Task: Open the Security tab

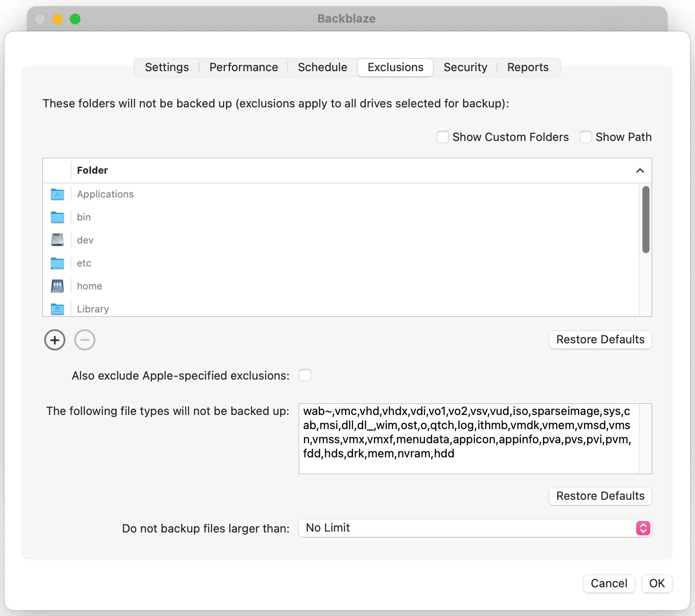Action: [x=466, y=67]
